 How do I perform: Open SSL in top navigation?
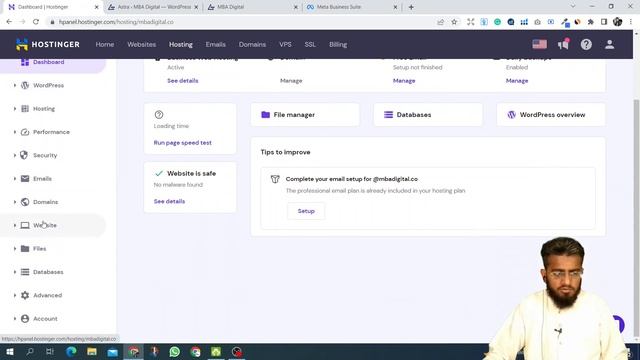pos(310,44)
